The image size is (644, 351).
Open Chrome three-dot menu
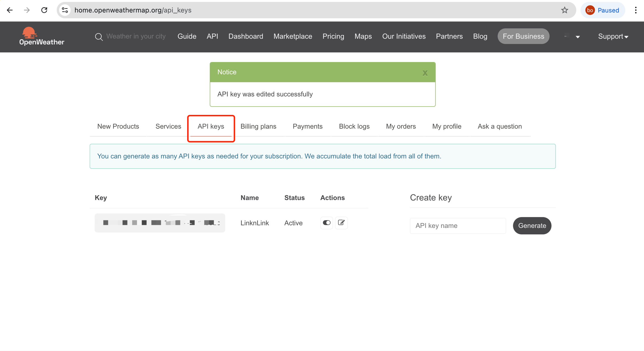coord(636,10)
